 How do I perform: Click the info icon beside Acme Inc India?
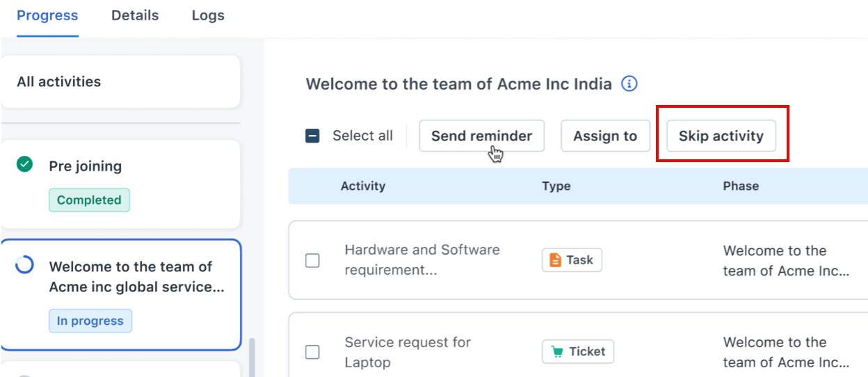(629, 84)
